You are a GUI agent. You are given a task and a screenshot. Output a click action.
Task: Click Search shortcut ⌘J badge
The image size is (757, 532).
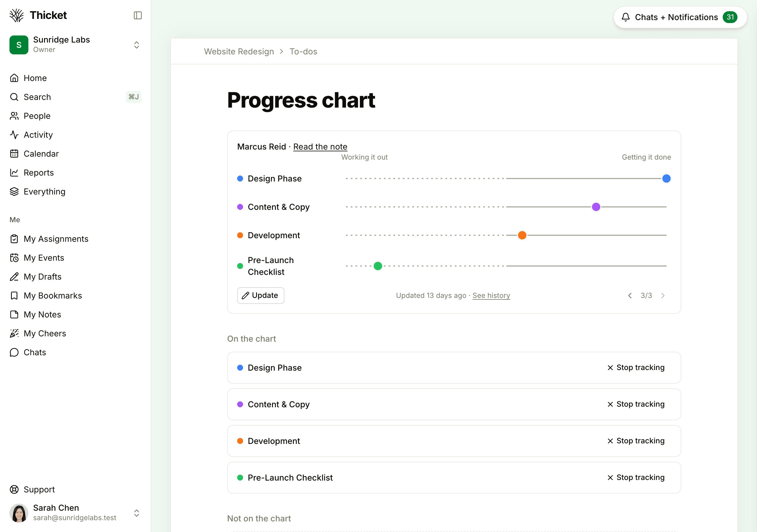(x=134, y=97)
